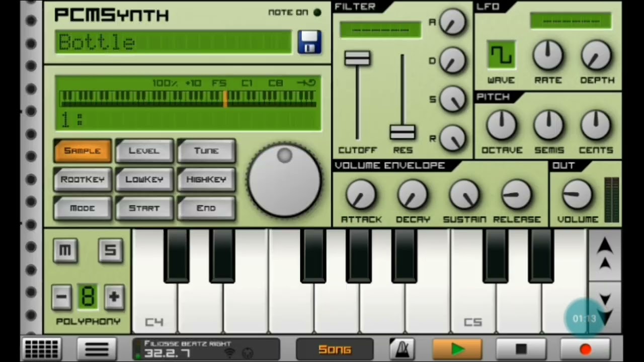Click the filter Res fader handle
This screenshot has width=644, height=362.
click(x=403, y=132)
